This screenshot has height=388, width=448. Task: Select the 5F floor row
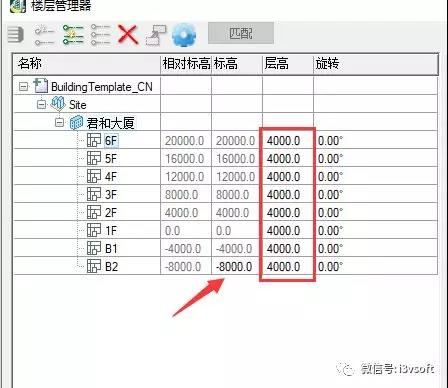click(x=225, y=159)
